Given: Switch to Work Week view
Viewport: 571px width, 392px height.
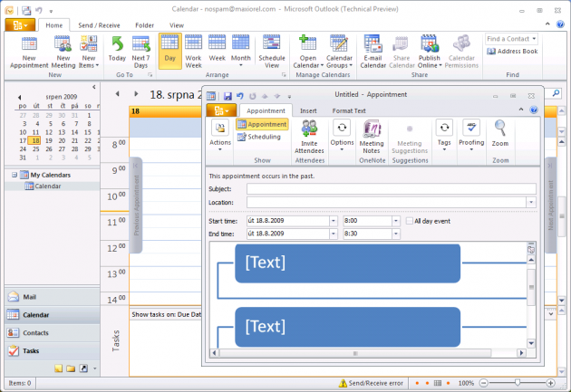Looking at the screenshot, I should (193, 53).
